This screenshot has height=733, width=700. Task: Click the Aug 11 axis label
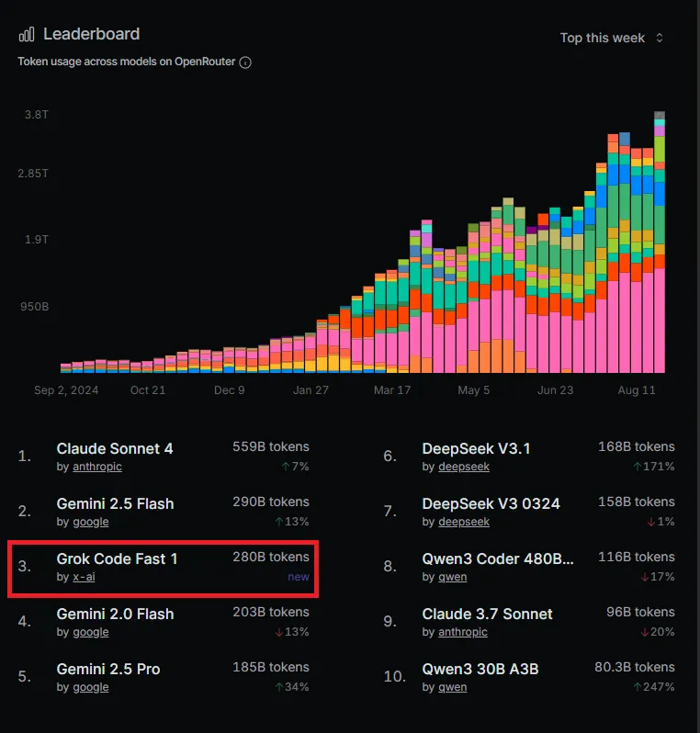637,390
